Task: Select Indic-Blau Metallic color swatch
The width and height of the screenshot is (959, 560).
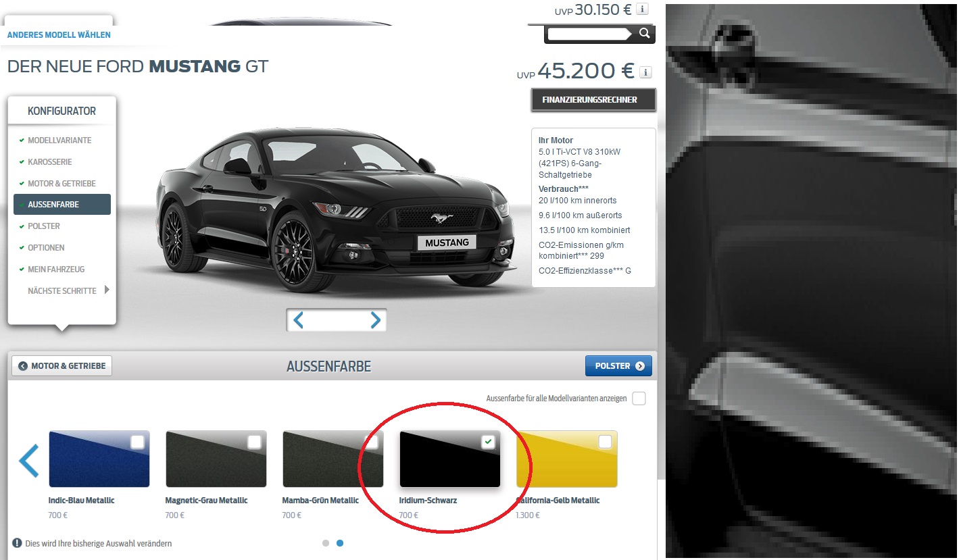Action: point(99,459)
